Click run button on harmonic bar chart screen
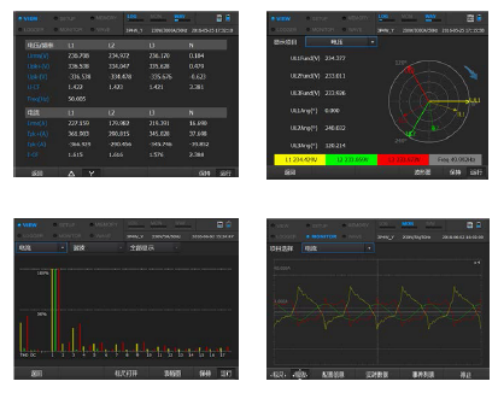Viewport: 498px width, 394px height. pos(226,373)
